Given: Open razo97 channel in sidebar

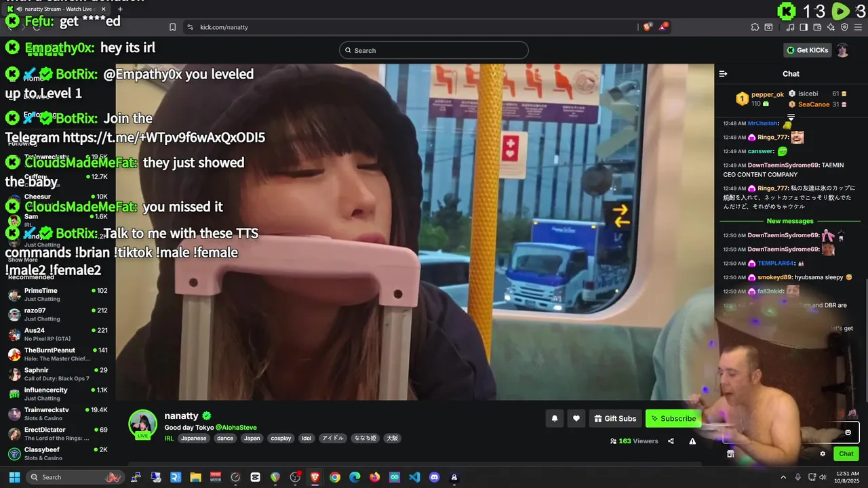Looking at the screenshot, I should click(x=58, y=314).
